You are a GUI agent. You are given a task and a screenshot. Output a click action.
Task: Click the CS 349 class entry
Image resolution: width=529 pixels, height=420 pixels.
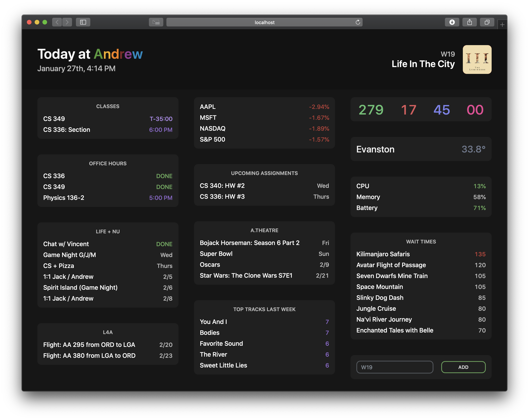coord(108,119)
